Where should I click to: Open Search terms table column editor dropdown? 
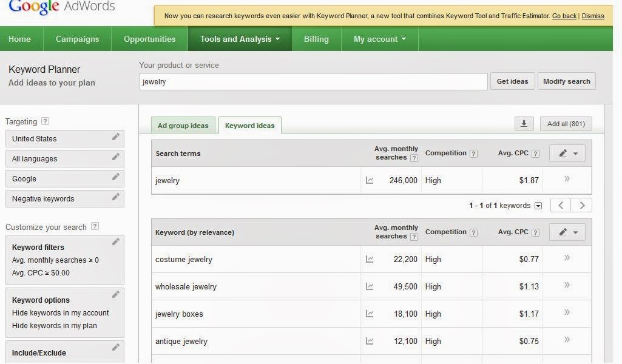[567, 153]
